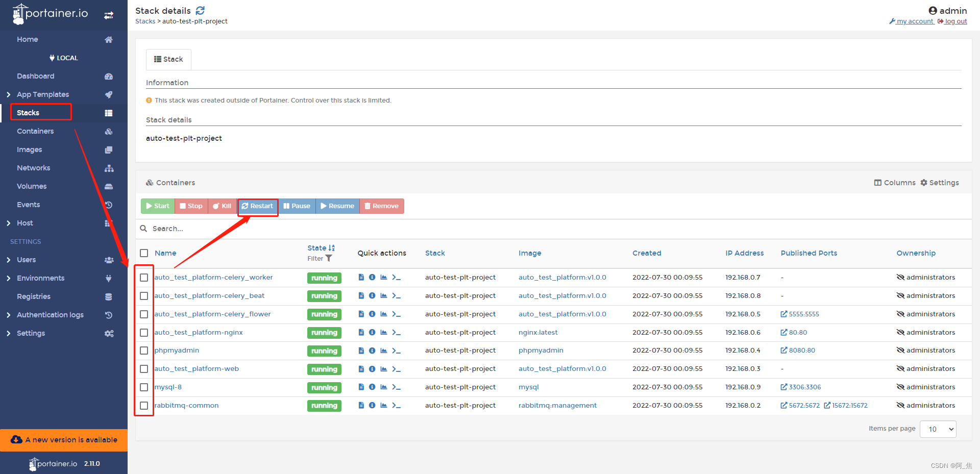This screenshot has width=980, height=474.
Task: Open Events in the sidebar
Action: [28, 205]
